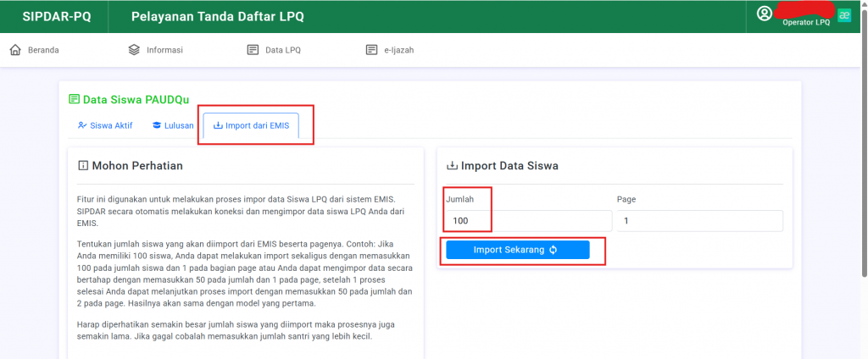Switch to the Lulusan tab

pos(173,125)
